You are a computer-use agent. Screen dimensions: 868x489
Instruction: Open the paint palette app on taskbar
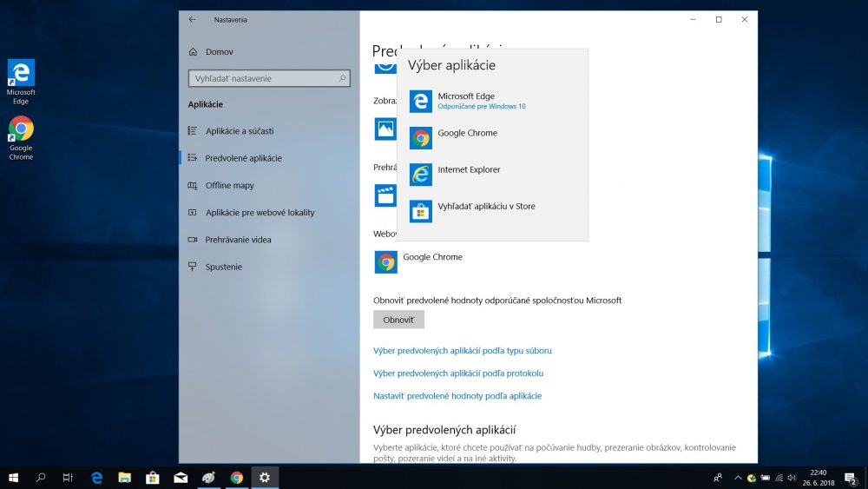[208, 478]
